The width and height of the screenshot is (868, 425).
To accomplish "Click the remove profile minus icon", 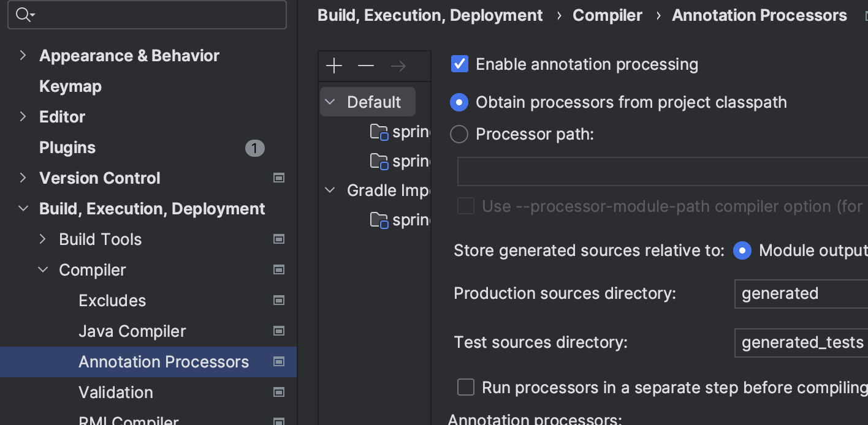I will coord(366,66).
